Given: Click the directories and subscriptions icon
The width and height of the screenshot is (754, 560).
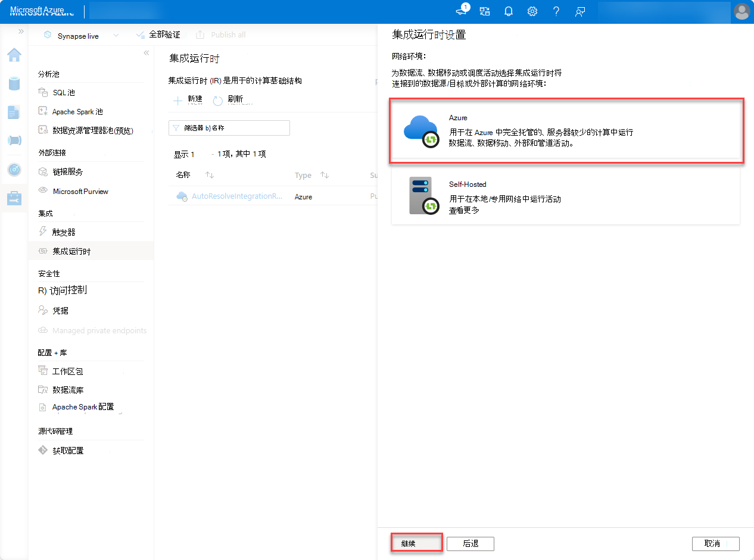Looking at the screenshot, I should tap(485, 11).
